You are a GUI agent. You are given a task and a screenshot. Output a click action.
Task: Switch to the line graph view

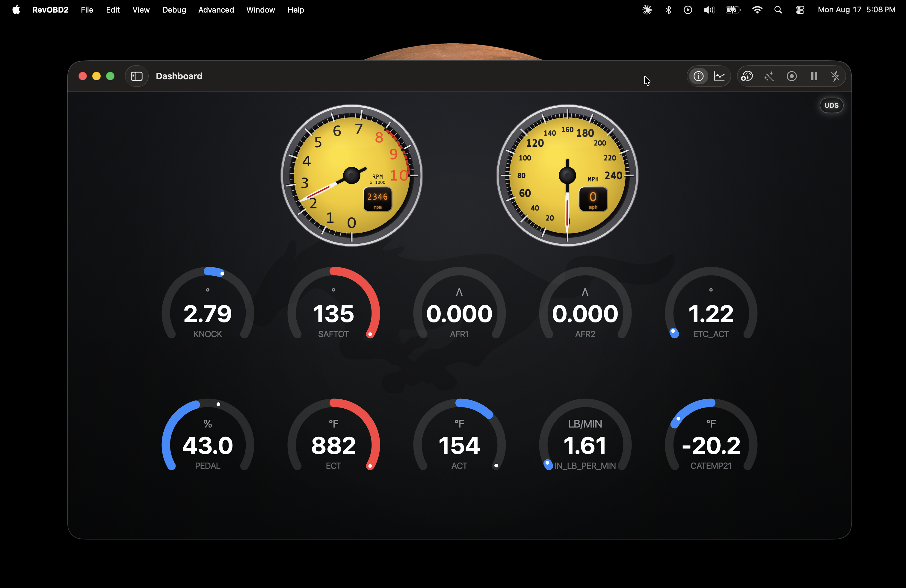[x=719, y=76]
